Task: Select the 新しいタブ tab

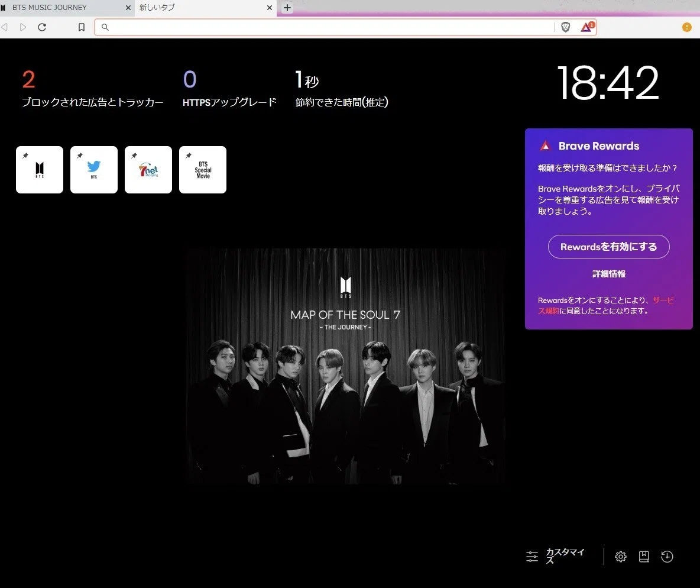Action: [205, 8]
